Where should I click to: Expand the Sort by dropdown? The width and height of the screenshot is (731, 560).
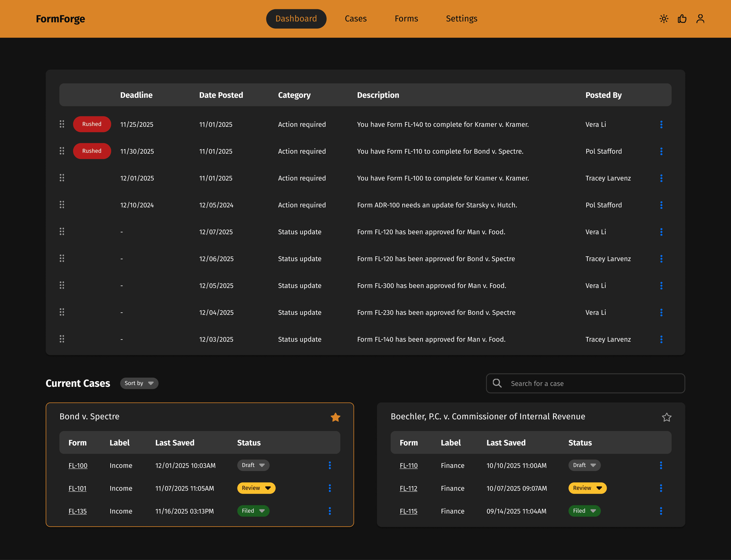click(x=139, y=383)
